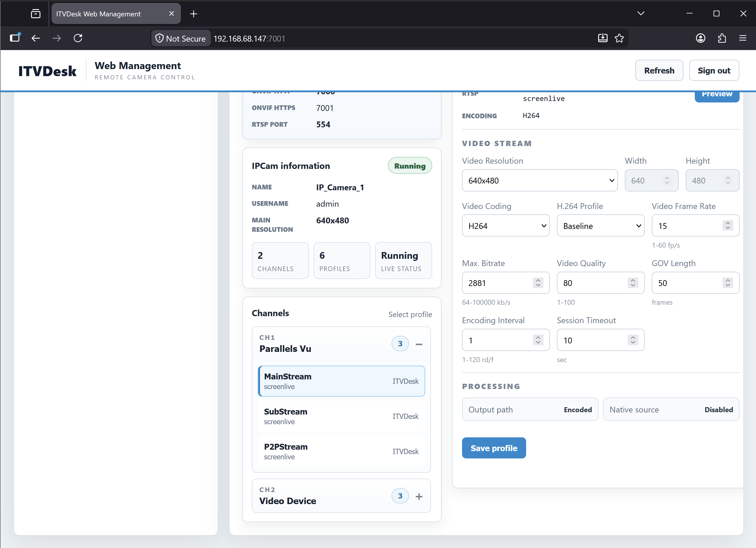Open the Video Resolution dropdown
756x548 pixels.
coord(540,180)
